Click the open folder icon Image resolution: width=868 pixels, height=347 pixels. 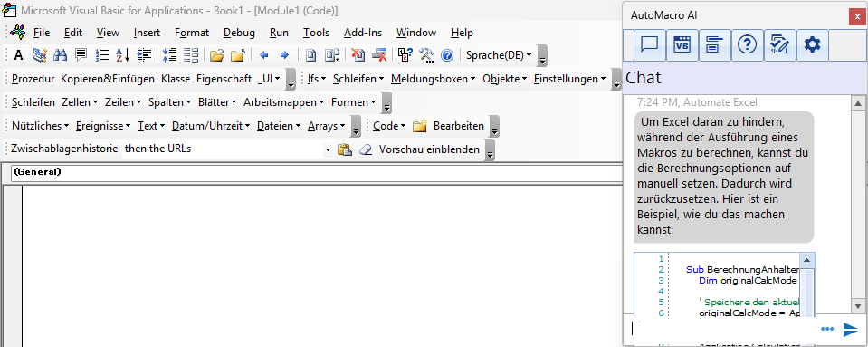tap(217, 55)
